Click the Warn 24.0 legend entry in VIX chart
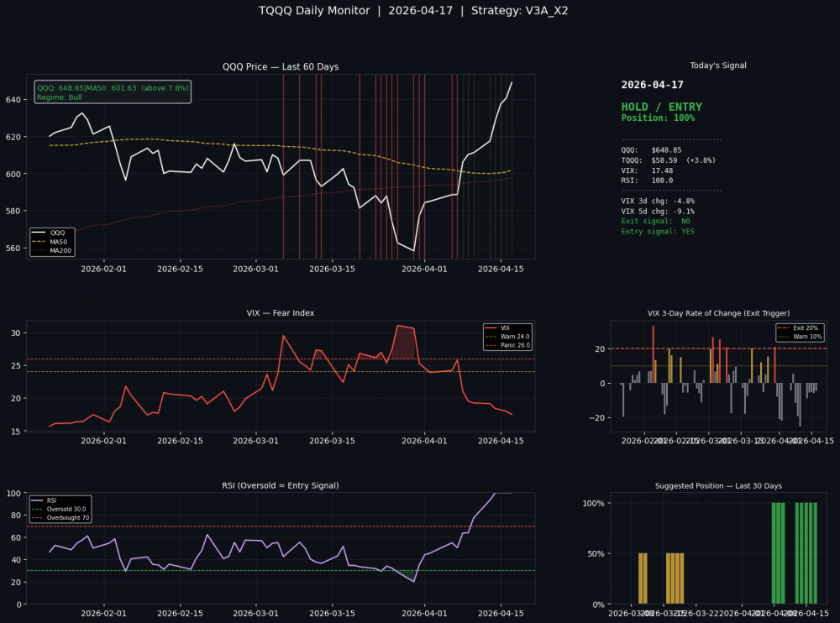840x623 pixels. [515, 337]
